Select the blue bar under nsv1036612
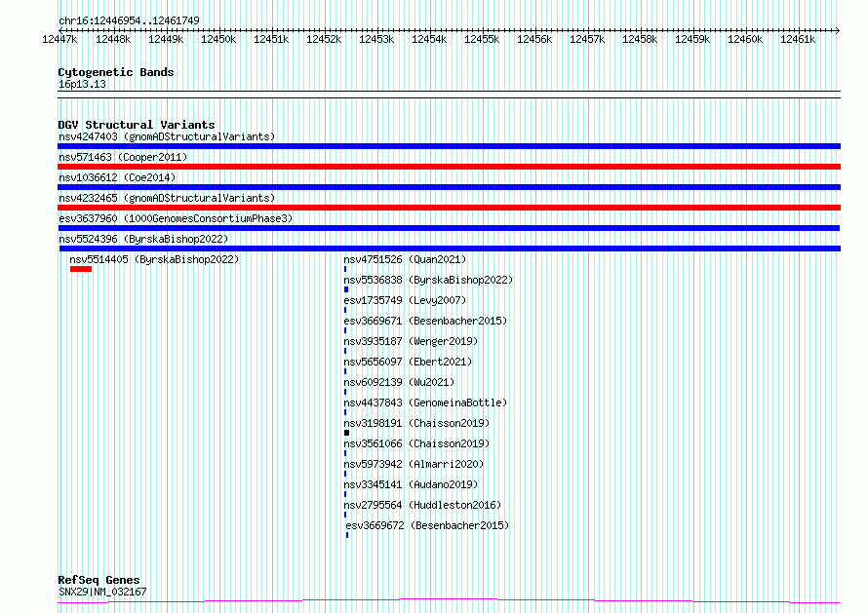This screenshot has width=868, height=613. [x=449, y=187]
